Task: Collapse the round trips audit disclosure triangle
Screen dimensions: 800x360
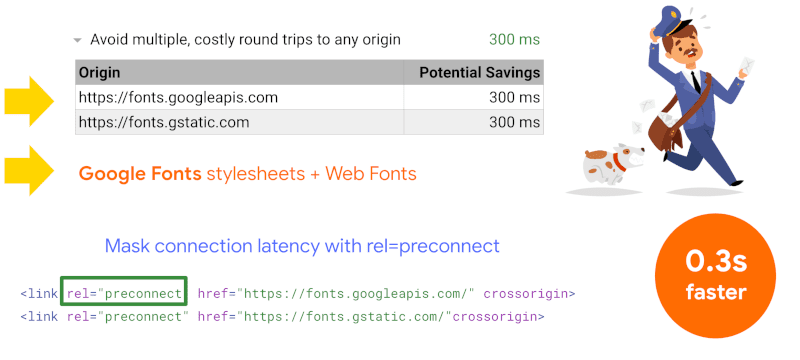Action: coord(78,40)
